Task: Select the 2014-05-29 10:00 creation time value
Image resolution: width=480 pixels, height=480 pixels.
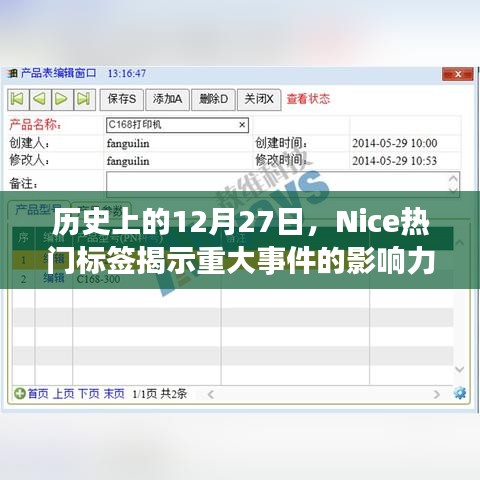Action: (395, 143)
